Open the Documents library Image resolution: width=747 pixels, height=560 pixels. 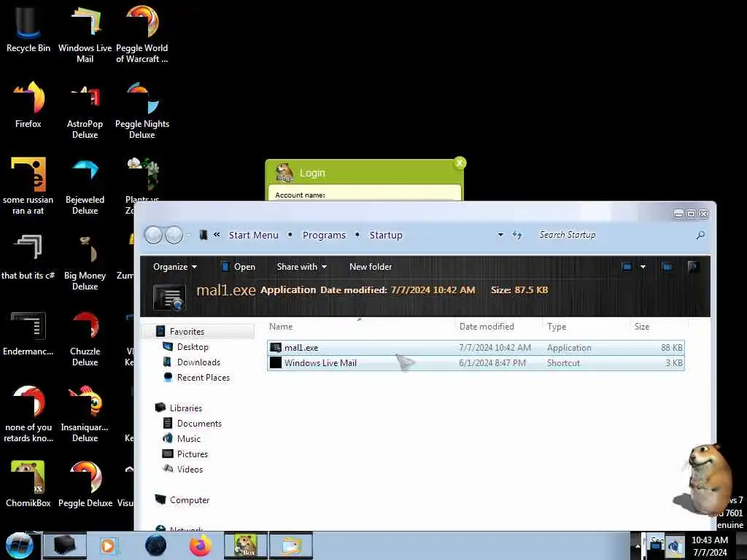pos(193,424)
